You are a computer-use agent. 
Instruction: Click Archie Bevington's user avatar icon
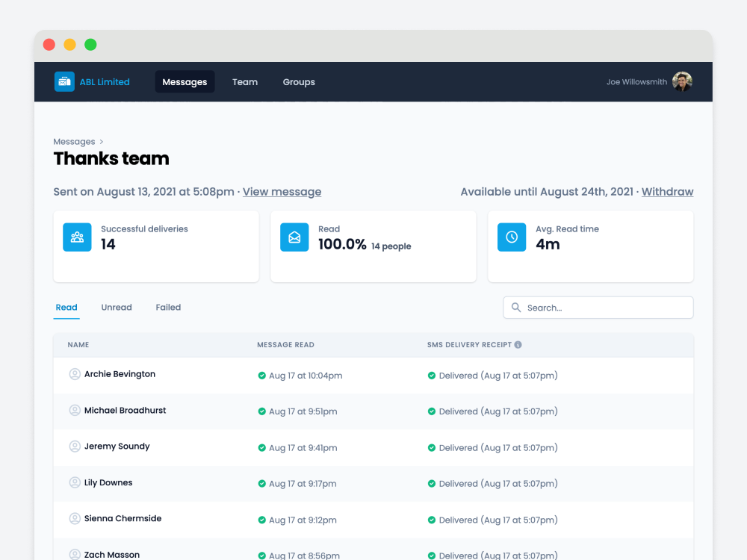pyautogui.click(x=75, y=374)
